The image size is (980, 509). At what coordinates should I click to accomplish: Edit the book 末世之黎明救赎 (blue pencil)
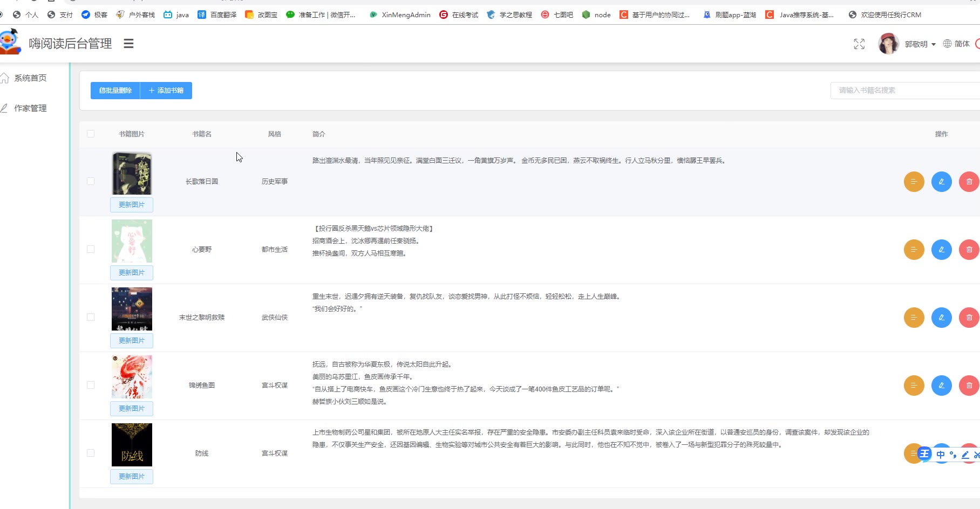[942, 318]
